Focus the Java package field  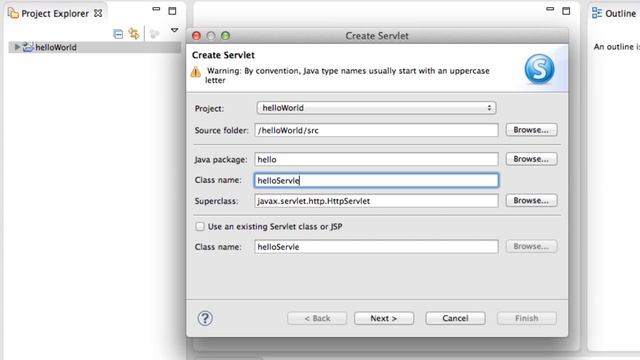pyautogui.click(x=376, y=159)
